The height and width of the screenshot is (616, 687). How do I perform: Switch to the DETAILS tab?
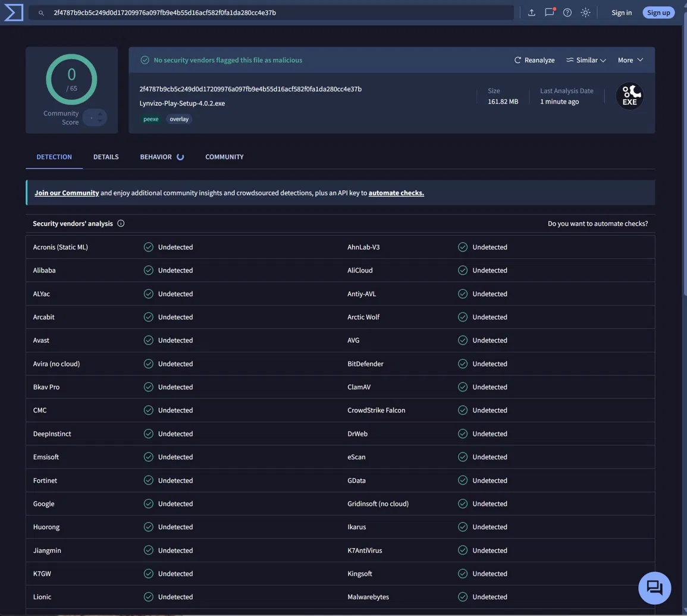[106, 157]
